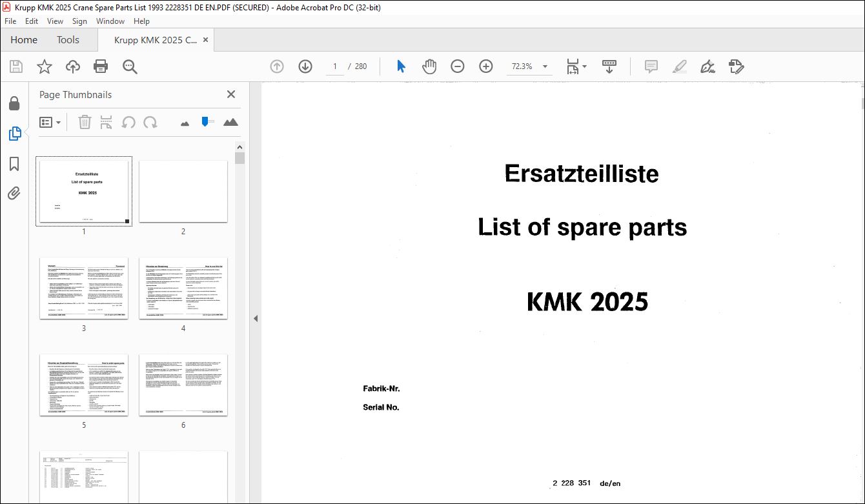Viewport: 865px width, 504px height.
Task: Click the 'Ersatzteilliste' title text
Action: coord(582,173)
